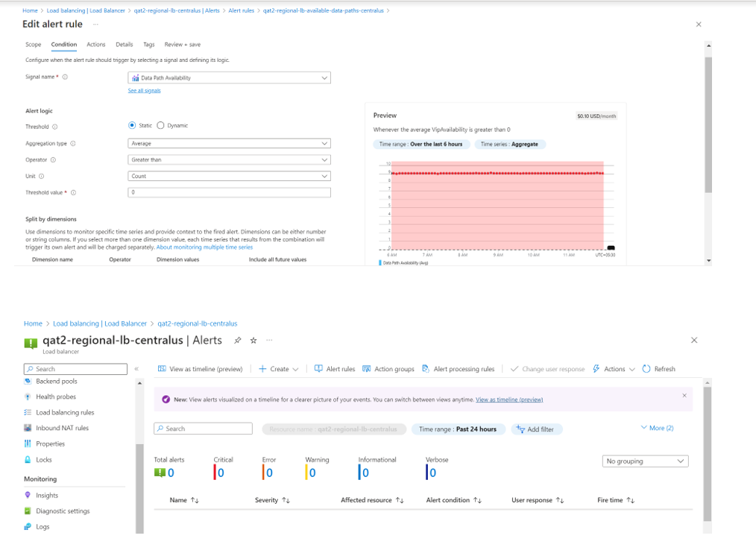The width and height of the screenshot is (756, 556).
Task: Open the Unit dropdown
Action: pos(229,176)
